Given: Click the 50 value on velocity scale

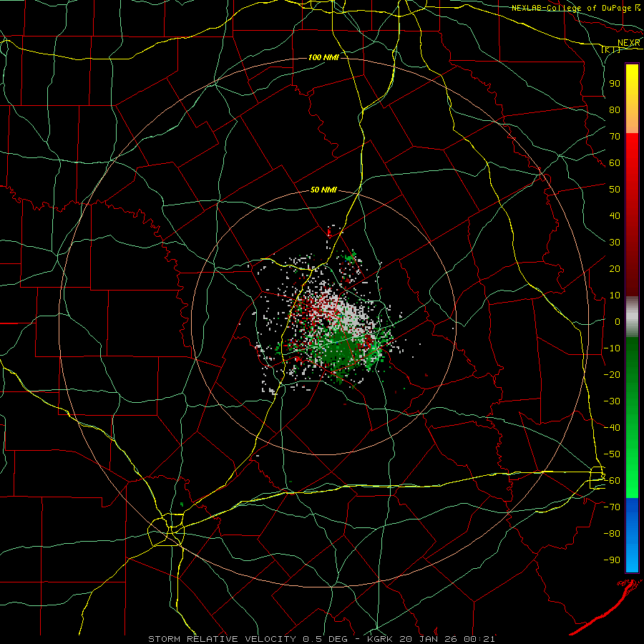Looking at the screenshot, I should pyautogui.click(x=615, y=190).
